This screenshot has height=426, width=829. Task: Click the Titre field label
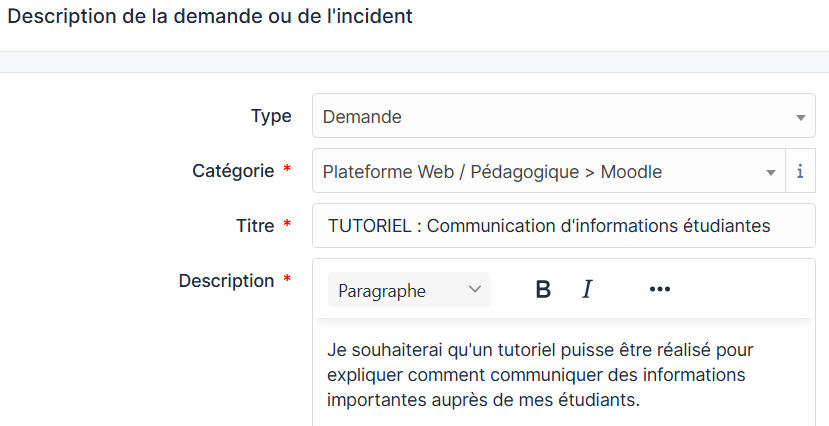pyautogui.click(x=255, y=226)
